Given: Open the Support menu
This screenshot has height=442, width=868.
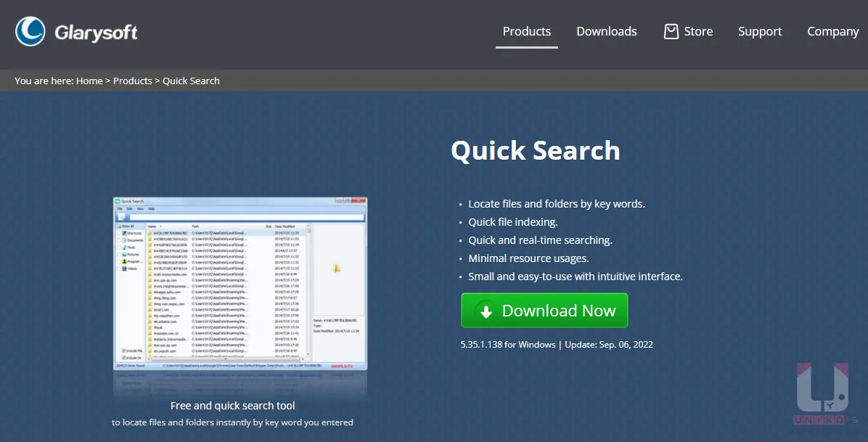Looking at the screenshot, I should click(759, 32).
